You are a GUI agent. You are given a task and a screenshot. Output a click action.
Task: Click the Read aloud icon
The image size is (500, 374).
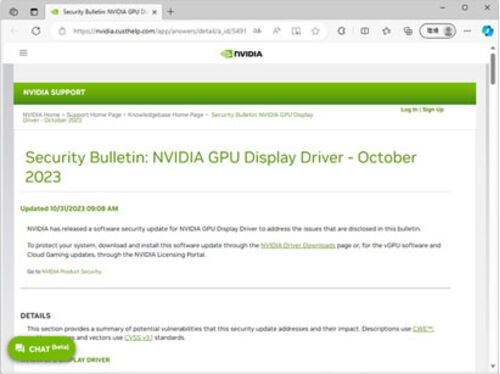277,31
